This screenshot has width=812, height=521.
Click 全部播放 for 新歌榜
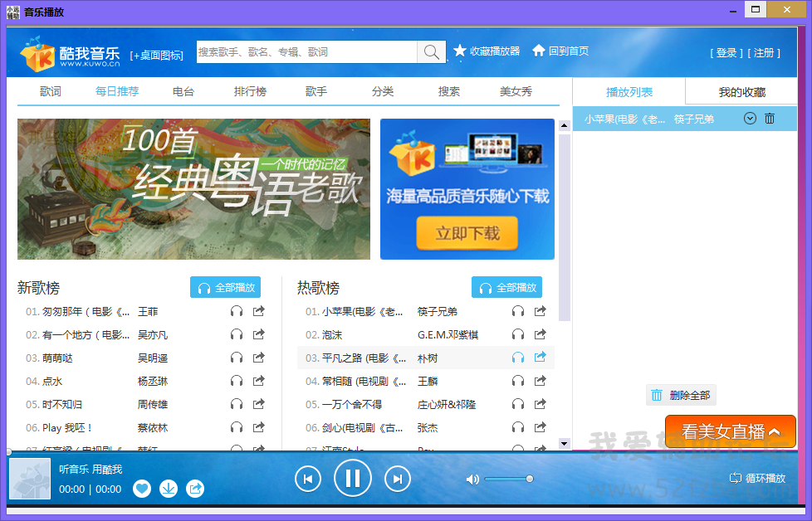coord(225,287)
